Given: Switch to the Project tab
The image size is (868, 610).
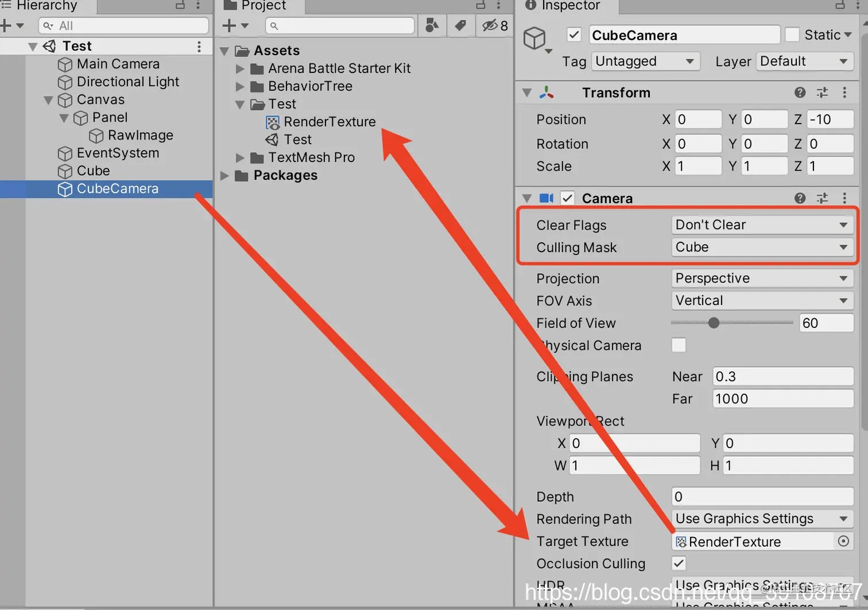Looking at the screenshot, I should tap(260, 6).
